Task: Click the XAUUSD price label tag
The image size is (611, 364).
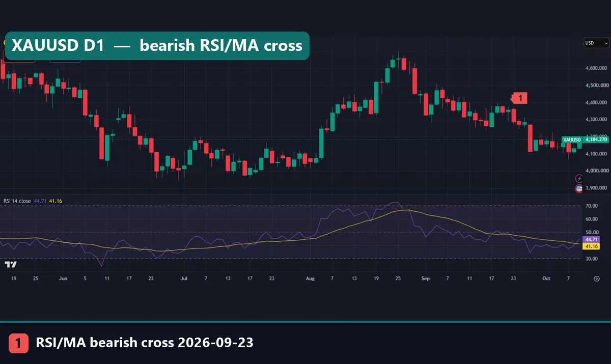Action: [x=571, y=139]
